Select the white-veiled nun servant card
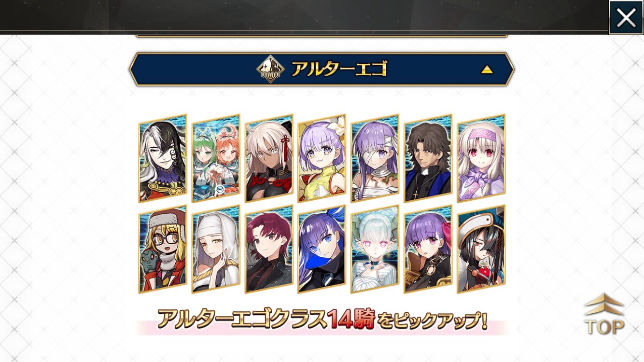Viewport: 644px width, 362px height. pyautogui.click(x=216, y=250)
